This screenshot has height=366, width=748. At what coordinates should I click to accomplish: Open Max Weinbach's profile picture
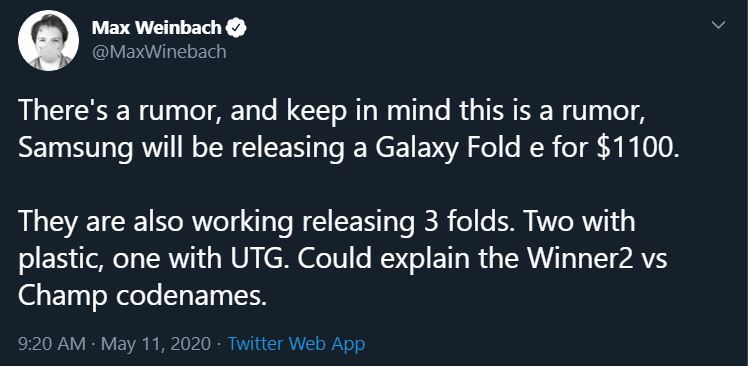coord(48,41)
